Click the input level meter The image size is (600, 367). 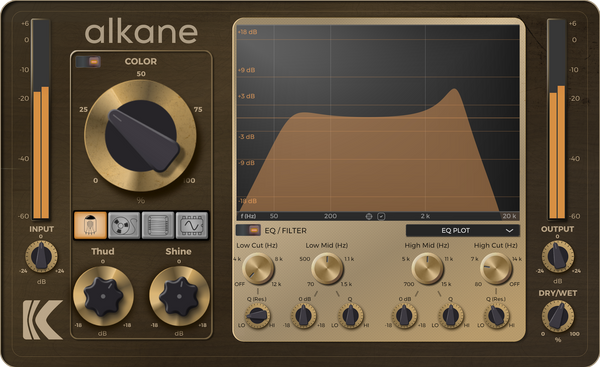41,119
